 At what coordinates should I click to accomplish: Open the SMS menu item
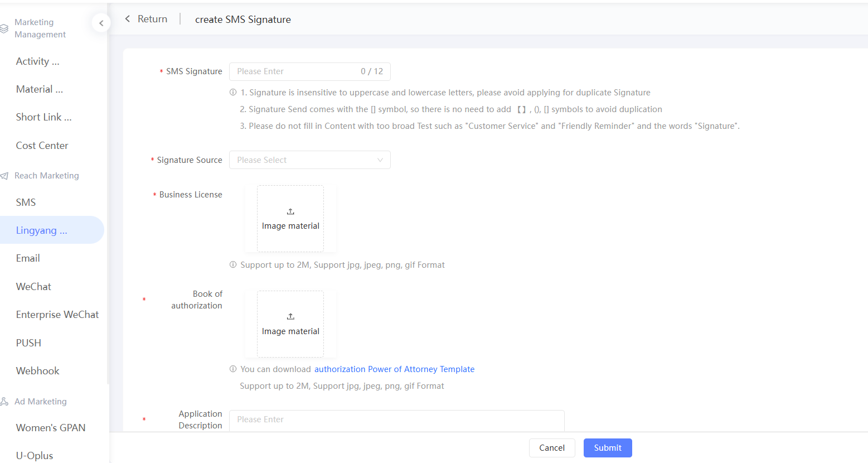(26, 202)
